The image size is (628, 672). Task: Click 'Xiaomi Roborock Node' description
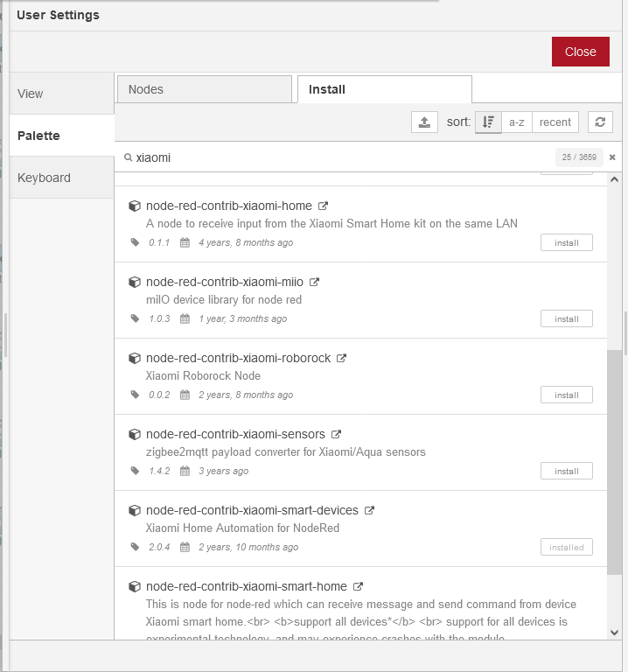pyautogui.click(x=203, y=376)
